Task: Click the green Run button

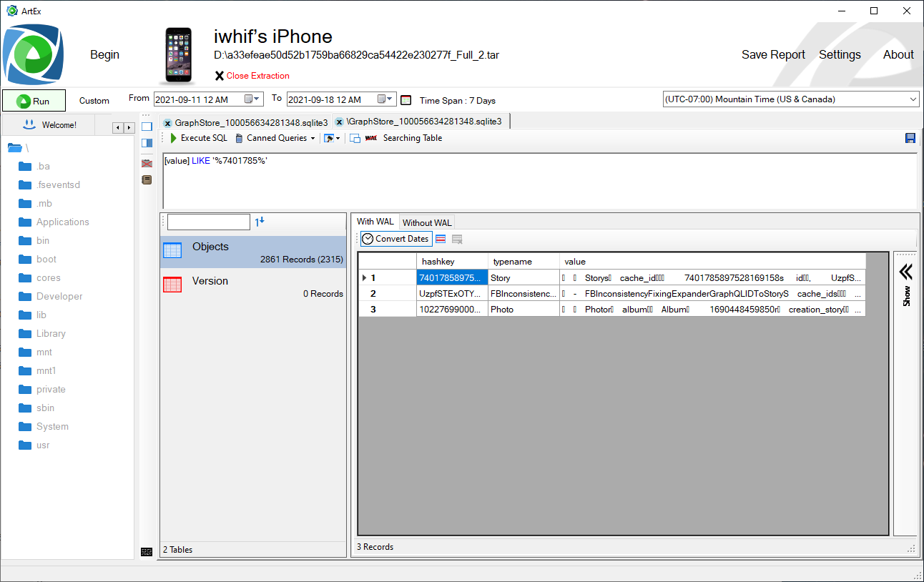Action: pyautogui.click(x=34, y=101)
